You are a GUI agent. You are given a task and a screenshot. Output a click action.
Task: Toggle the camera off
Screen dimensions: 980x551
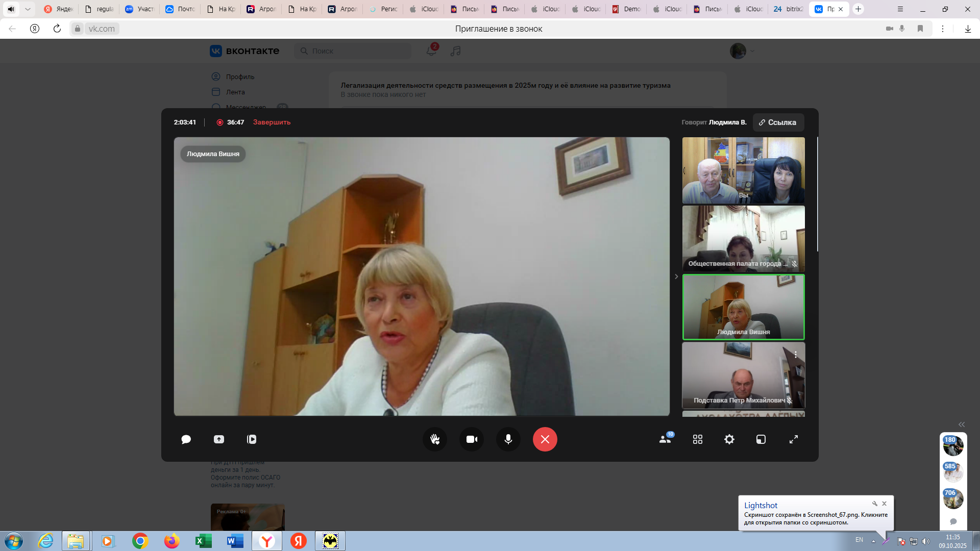click(472, 439)
